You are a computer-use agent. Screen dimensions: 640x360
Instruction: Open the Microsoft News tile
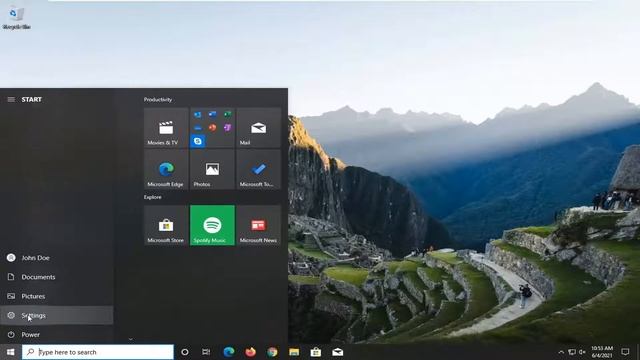click(x=258, y=225)
